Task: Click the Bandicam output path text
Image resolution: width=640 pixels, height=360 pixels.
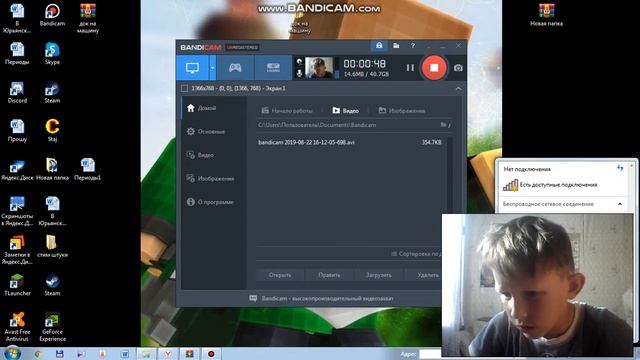Action: pyautogui.click(x=317, y=125)
